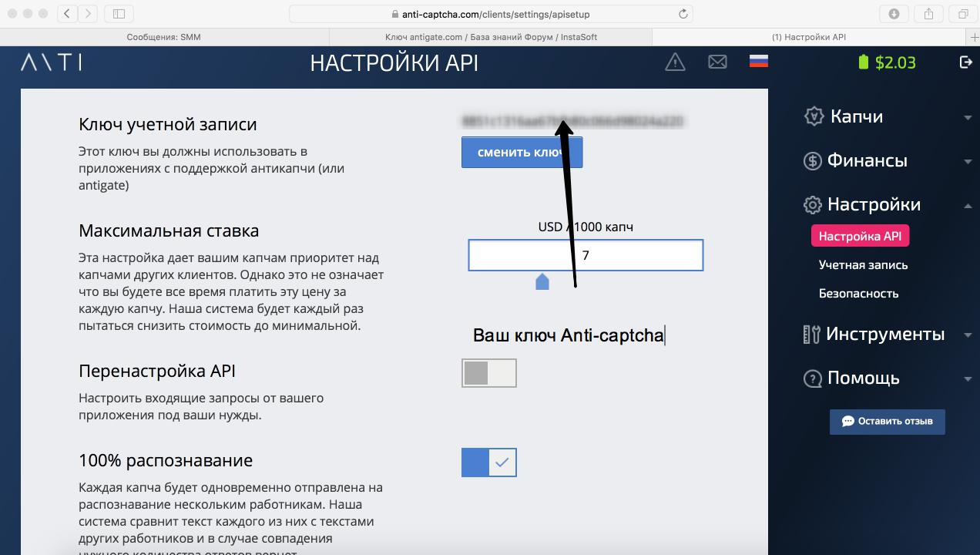Reload the page with the refresh icon
The height and width of the screenshot is (555, 980).
click(x=683, y=14)
